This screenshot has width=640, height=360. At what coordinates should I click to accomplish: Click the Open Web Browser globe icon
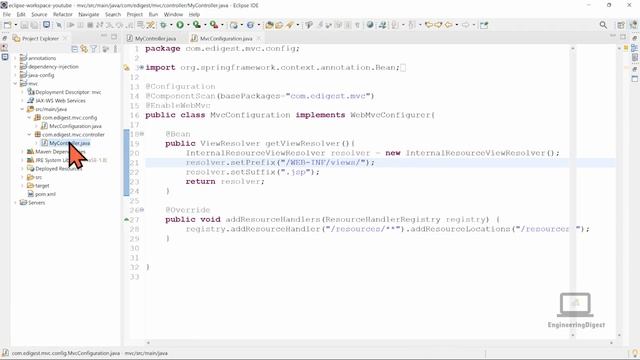coord(370,25)
